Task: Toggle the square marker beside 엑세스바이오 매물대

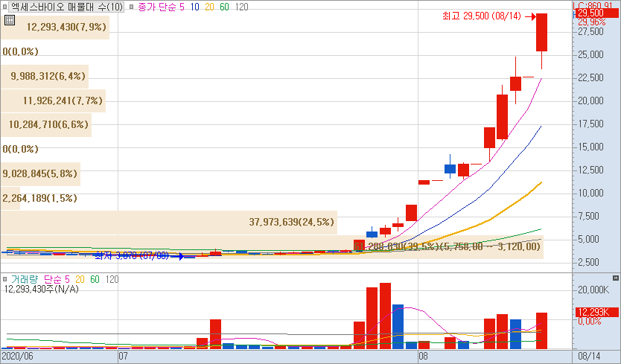Action: (4, 7)
